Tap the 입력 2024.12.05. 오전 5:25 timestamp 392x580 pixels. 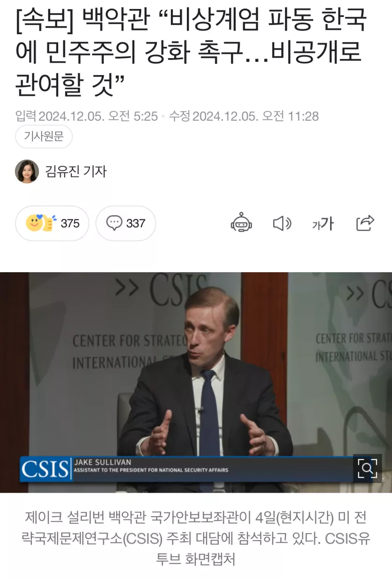pyautogui.click(x=86, y=116)
